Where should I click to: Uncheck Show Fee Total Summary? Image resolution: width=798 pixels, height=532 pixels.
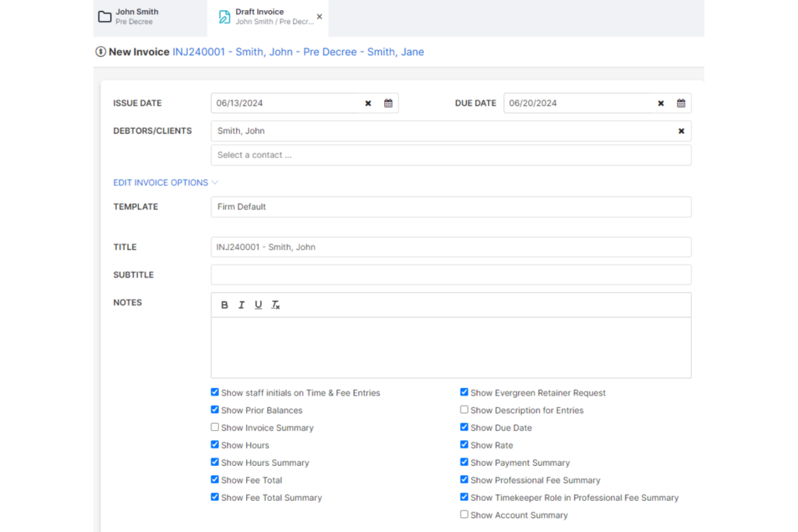[x=215, y=497]
